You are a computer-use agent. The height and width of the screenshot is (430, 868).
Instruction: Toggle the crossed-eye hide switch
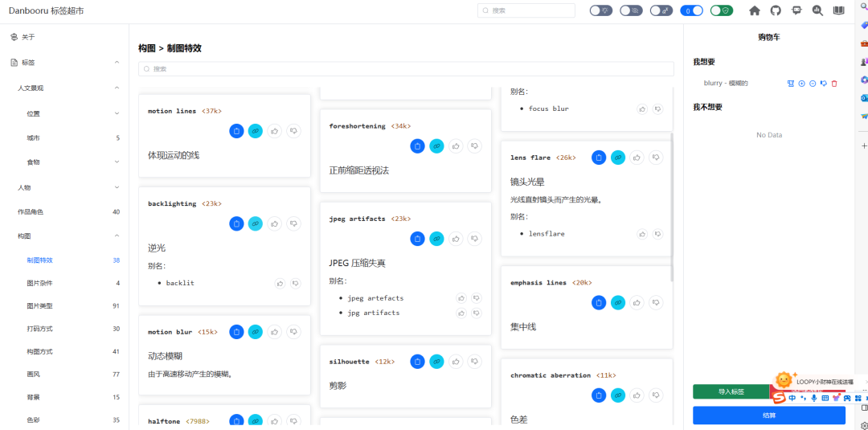click(631, 10)
